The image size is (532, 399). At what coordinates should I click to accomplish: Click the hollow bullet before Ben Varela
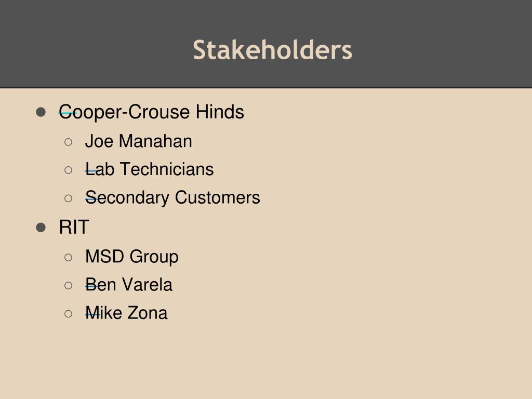(x=68, y=285)
